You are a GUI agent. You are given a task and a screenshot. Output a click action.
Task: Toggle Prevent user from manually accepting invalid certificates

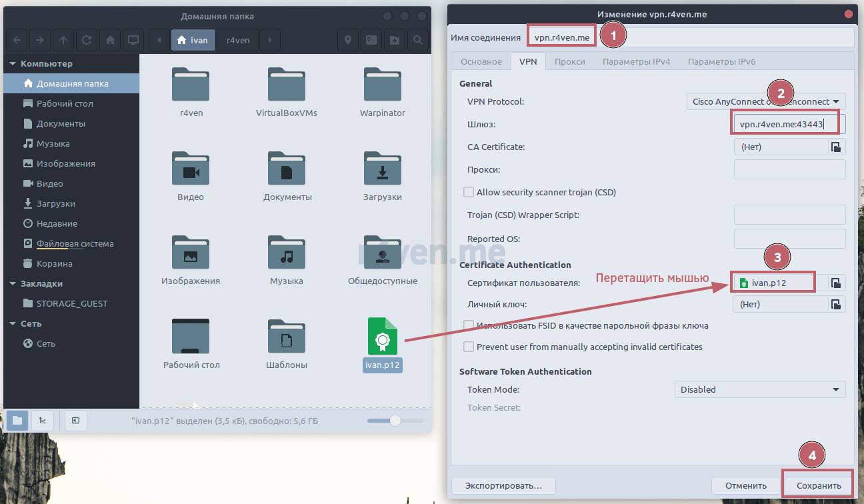[x=469, y=347]
